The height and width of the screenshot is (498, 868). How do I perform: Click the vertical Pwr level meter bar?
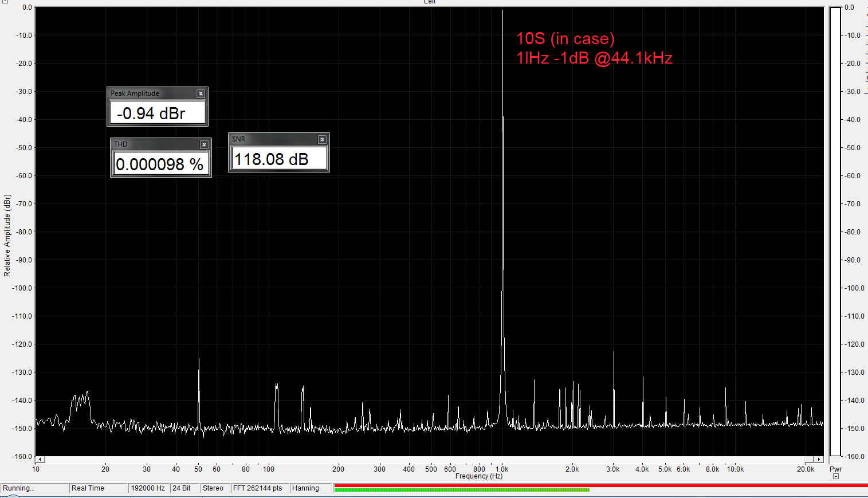[835, 232]
